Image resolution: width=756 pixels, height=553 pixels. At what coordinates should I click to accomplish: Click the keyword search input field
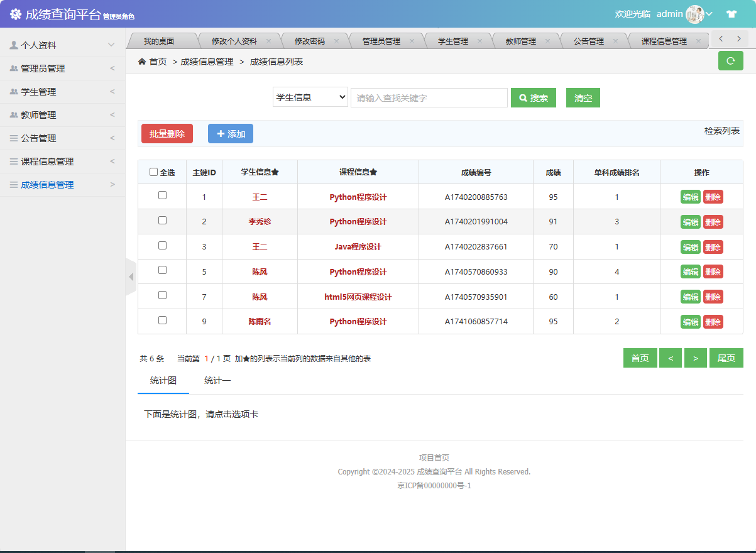point(429,97)
